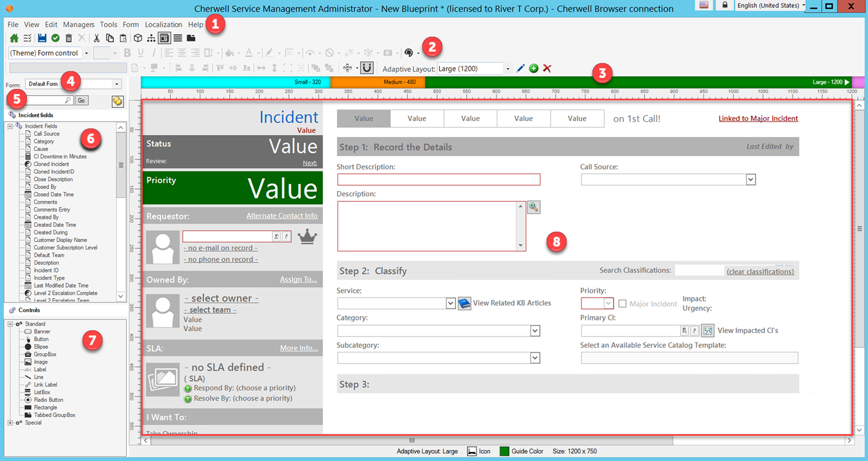Click green plus add layout icon
The width and height of the screenshot is (868, 461).
tap(533, 68)
